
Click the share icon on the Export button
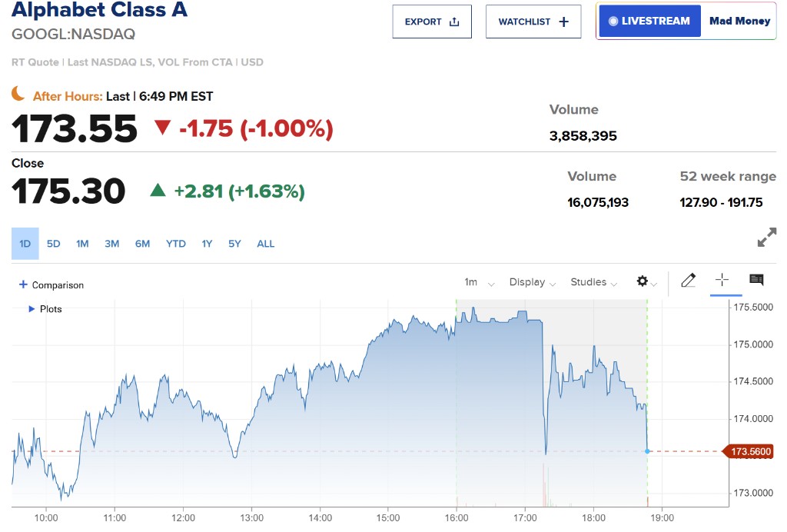point(454,22)
